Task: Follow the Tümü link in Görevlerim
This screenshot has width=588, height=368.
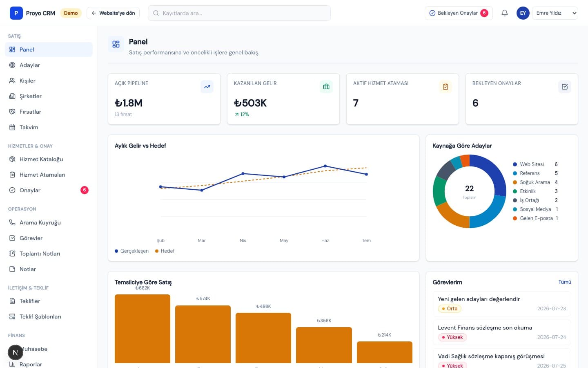Action: coord(565,282)
